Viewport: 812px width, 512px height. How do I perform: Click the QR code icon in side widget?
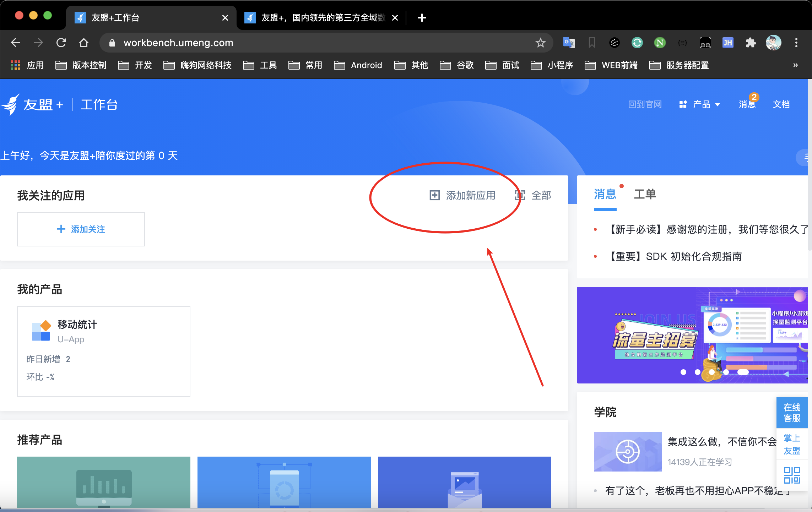pos(792,475)
